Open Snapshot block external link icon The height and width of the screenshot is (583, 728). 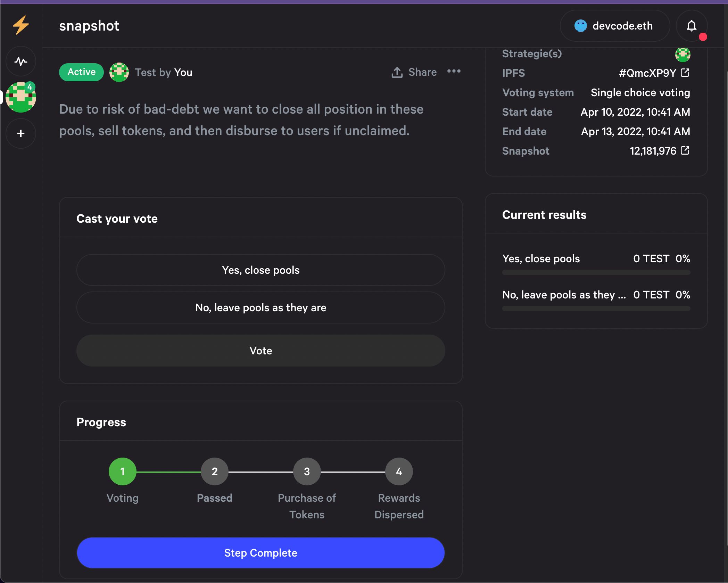coord(685,150)
